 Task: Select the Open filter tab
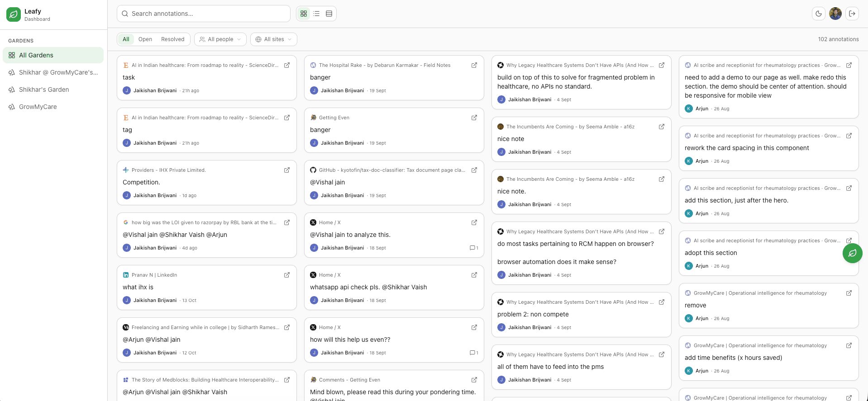pos(145,39)
